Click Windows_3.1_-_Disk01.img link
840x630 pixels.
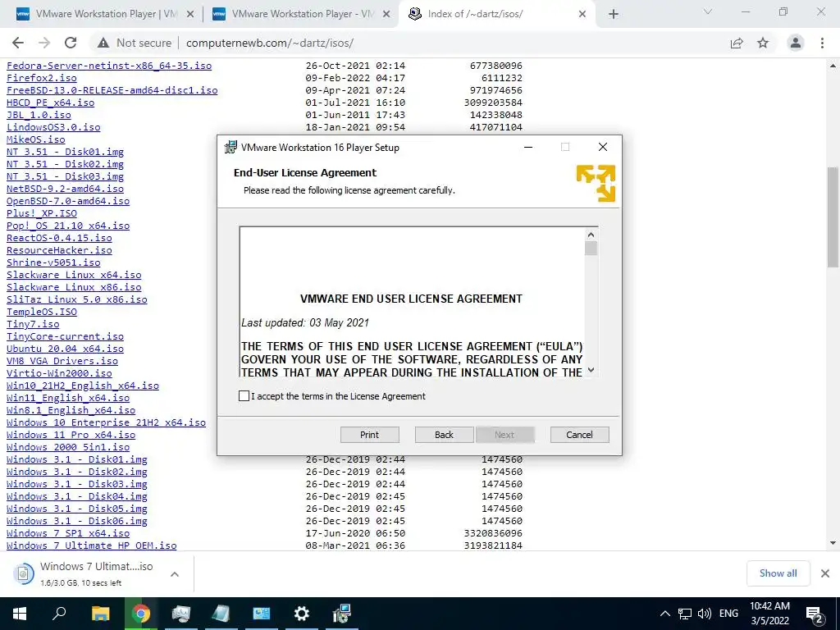[76, 459]
